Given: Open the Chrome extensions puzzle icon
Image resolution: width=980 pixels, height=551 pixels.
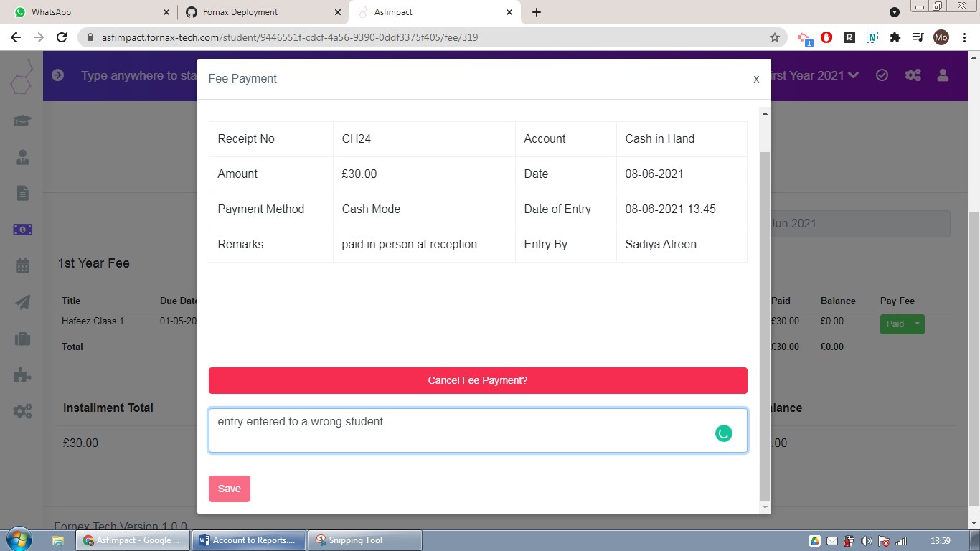Looking at the screenshot, I should tap(895, 37).
